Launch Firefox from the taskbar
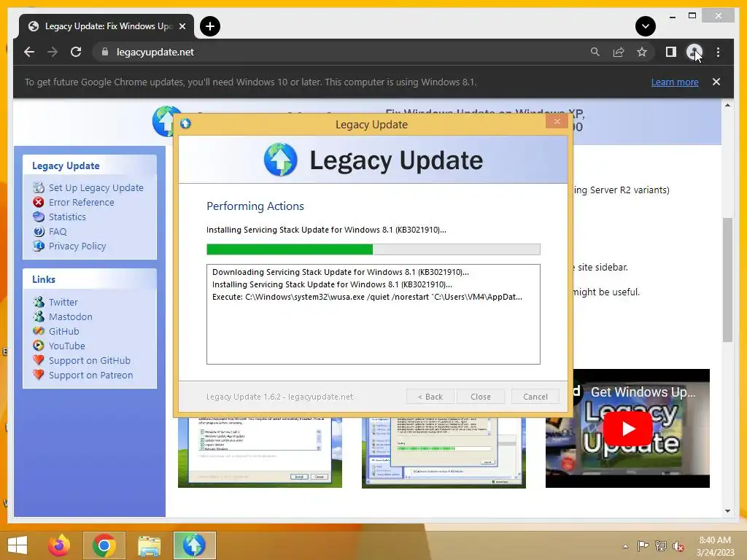This screenshot has width=747, height=560. point(59,545)
